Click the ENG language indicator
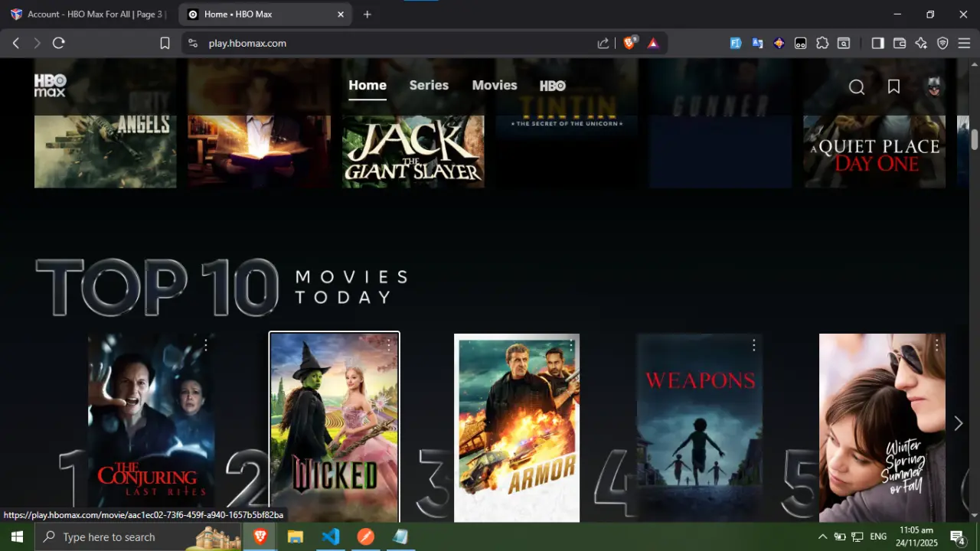980x551 pixels. [x=878, y=536]
